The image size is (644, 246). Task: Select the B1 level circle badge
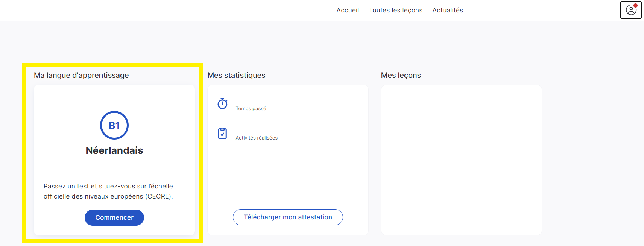(114, 125)
